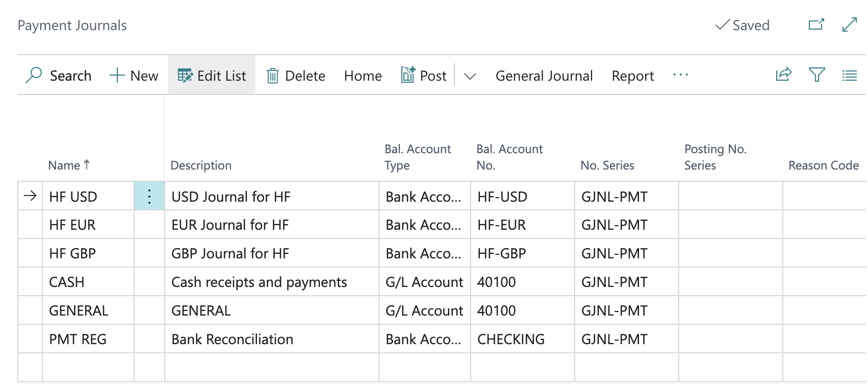This screenshot has height=384, width=868.
Task: Sort by the Name column header
Action: 64,165
